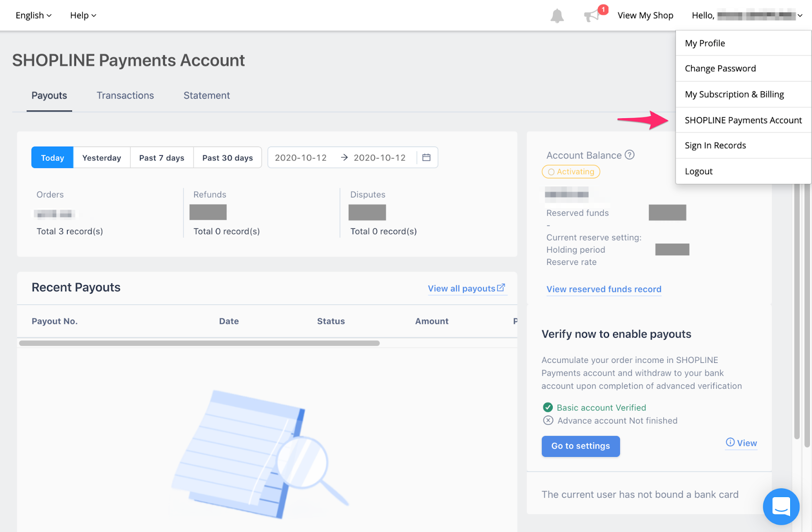Open View all payouts link
This screenshot has height=532, width=812.
click(x=466, y=288)
